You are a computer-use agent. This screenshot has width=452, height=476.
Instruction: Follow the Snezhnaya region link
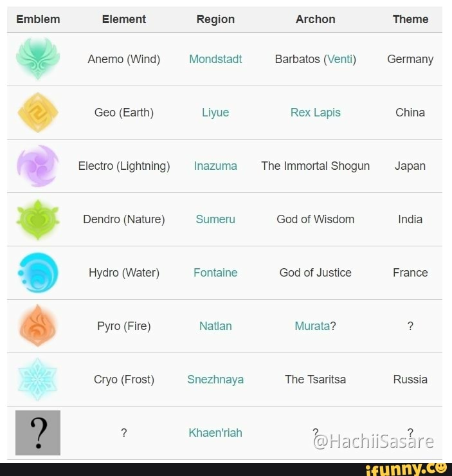(x=215, y=380)
